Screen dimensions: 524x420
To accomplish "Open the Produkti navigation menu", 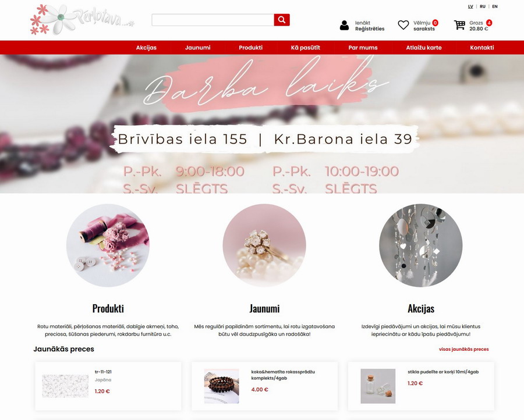I will coord(250,47).
